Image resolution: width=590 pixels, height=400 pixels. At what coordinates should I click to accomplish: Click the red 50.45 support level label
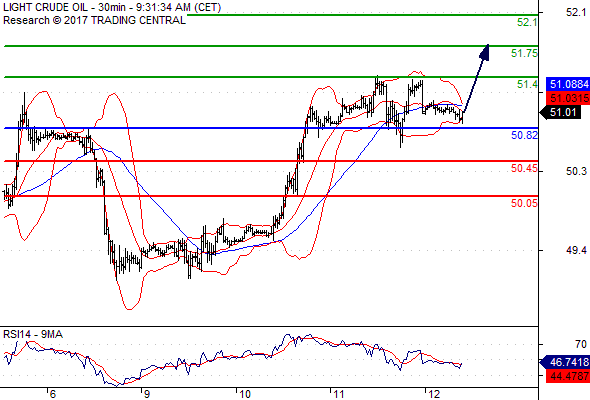pyautogui.click(x=524, y=168)
